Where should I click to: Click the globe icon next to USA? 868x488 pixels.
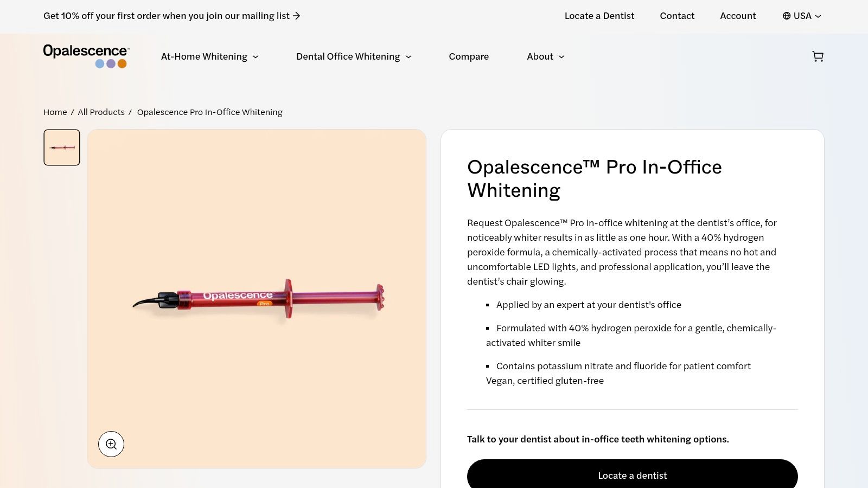786,16
